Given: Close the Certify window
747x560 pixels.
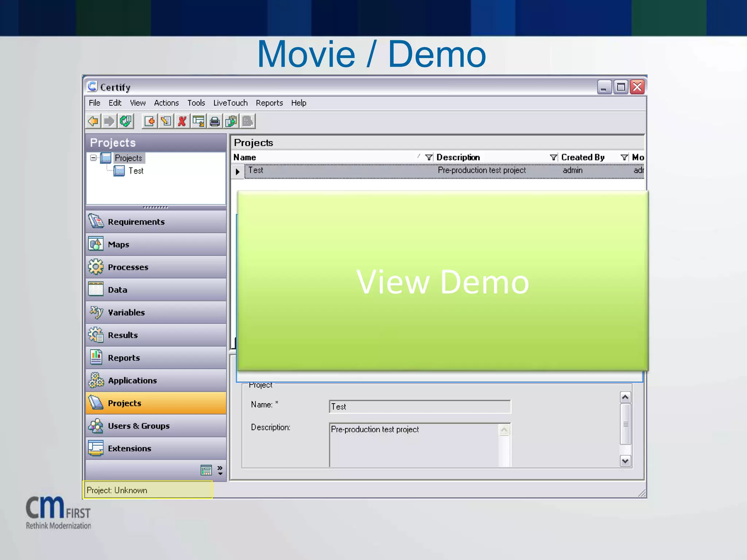Looking at the screenshot, I should pos(637,87).
